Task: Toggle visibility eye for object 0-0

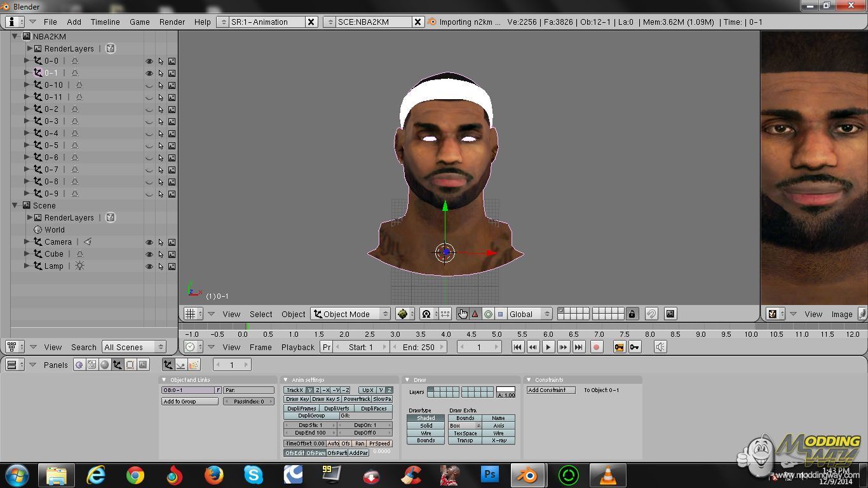Action: pos(149,62)
